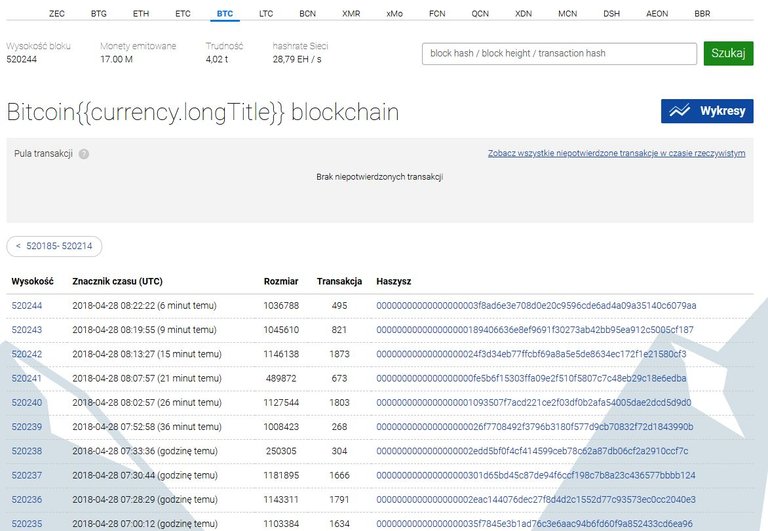Select size value 1036788
Screen dimensions: 768x531
281,306
